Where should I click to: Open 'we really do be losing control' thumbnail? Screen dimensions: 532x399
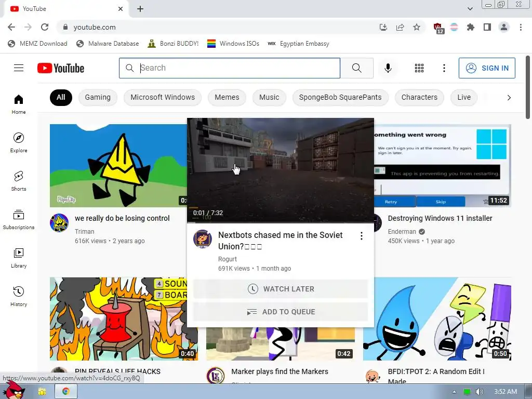[118, 166]
